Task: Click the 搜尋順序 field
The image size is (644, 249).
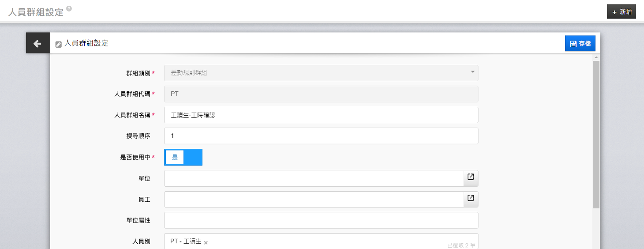Action: coord(321,136)
